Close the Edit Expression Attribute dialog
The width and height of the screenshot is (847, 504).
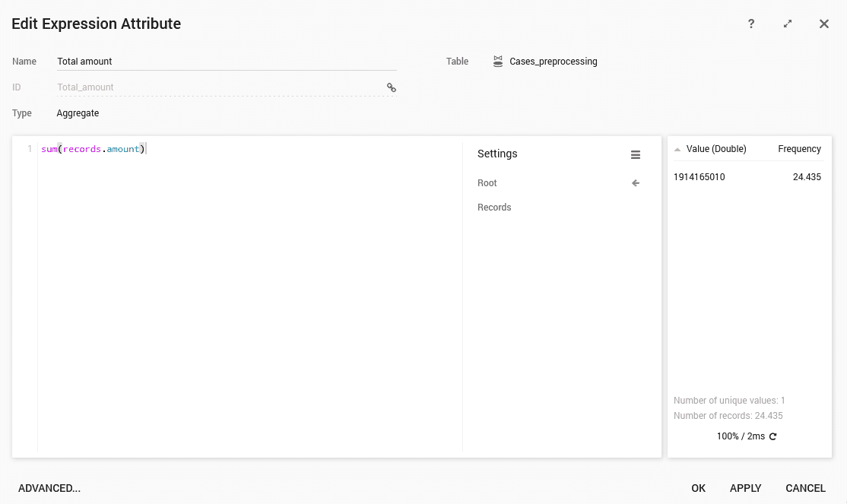coord(824,24)
